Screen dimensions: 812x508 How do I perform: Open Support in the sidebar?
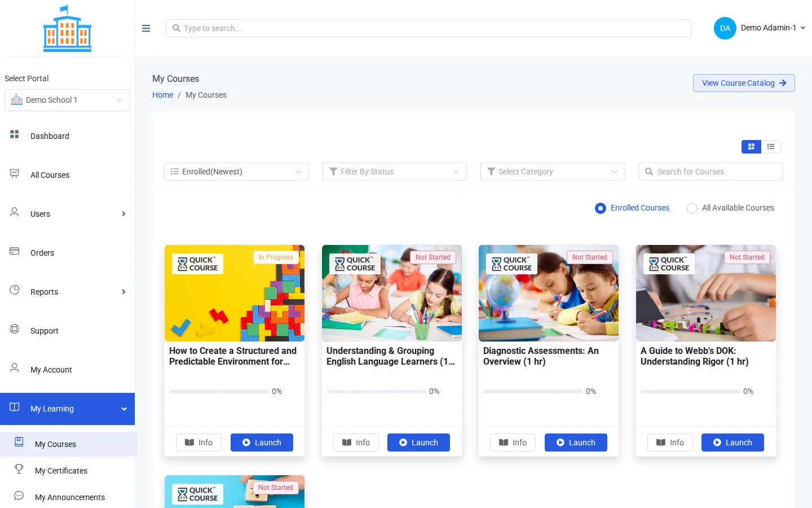(x=67, y=331)
